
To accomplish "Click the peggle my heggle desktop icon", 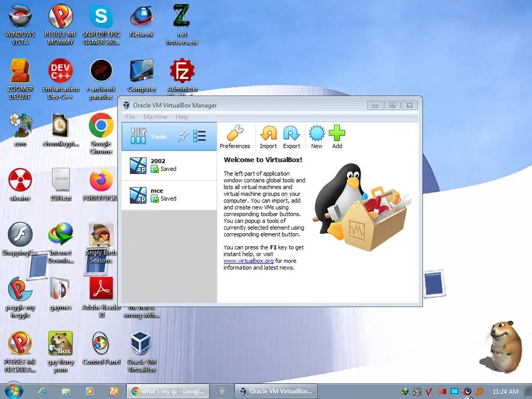I will 20,297.
